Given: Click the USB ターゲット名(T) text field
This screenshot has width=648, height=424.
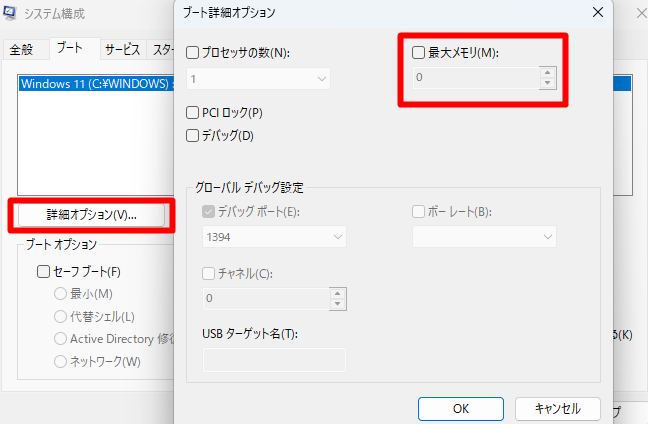Looking at the screenshot, I should pos(274,360).
